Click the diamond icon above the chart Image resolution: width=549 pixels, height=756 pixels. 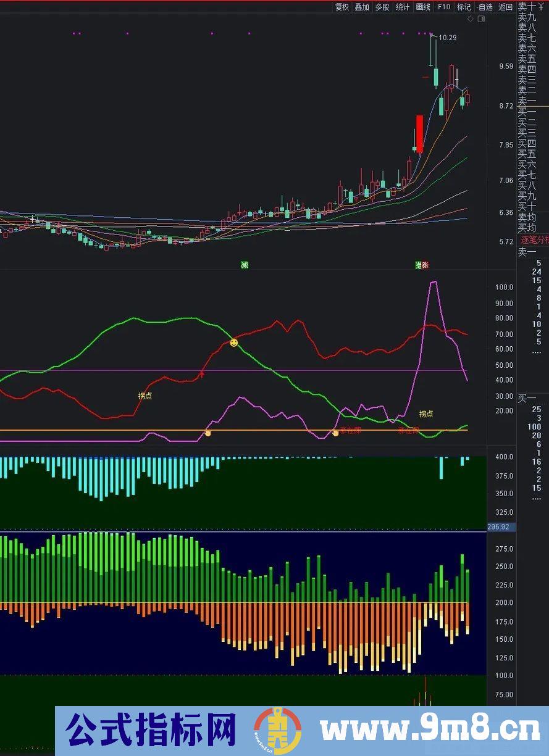pos(471,19)
